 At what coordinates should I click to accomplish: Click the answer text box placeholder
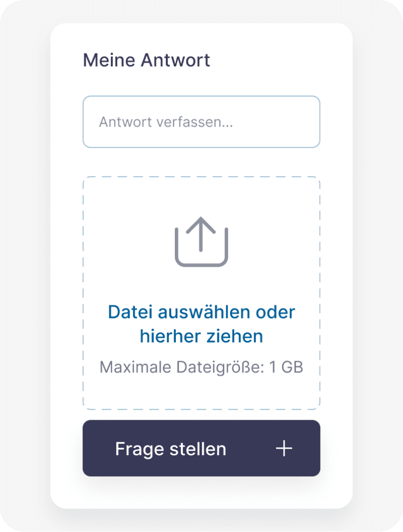click(166, 122)
